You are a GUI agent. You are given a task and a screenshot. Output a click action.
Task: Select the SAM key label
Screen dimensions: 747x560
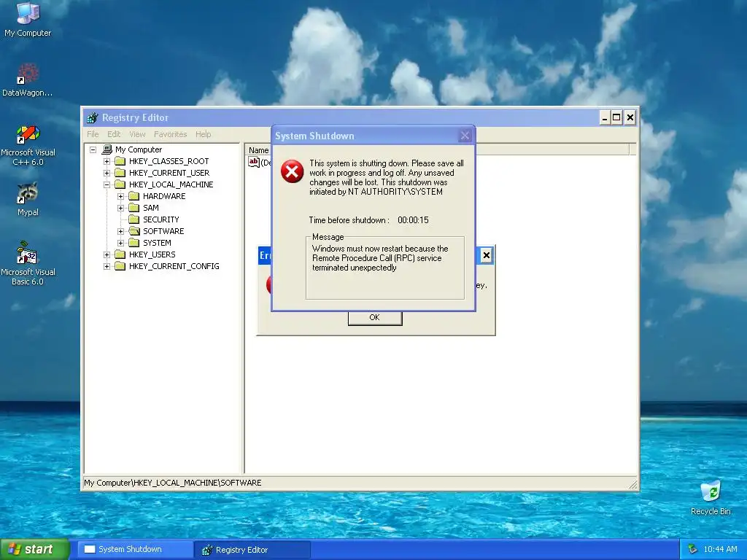[x=150, y=208]
